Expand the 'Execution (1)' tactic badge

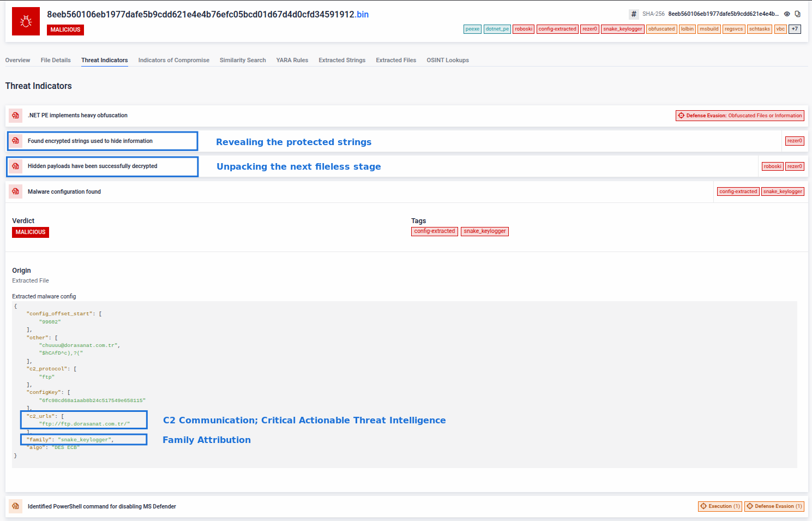point(719,506)
